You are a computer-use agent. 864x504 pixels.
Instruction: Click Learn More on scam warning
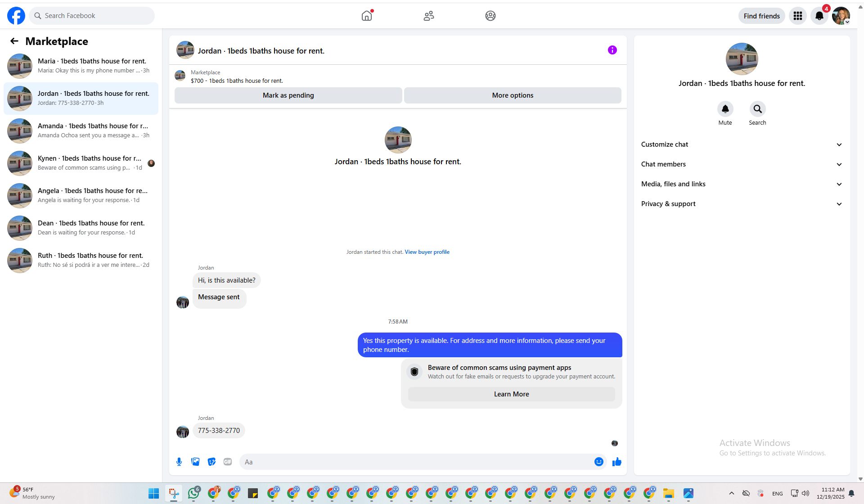[x=512, y=394]
